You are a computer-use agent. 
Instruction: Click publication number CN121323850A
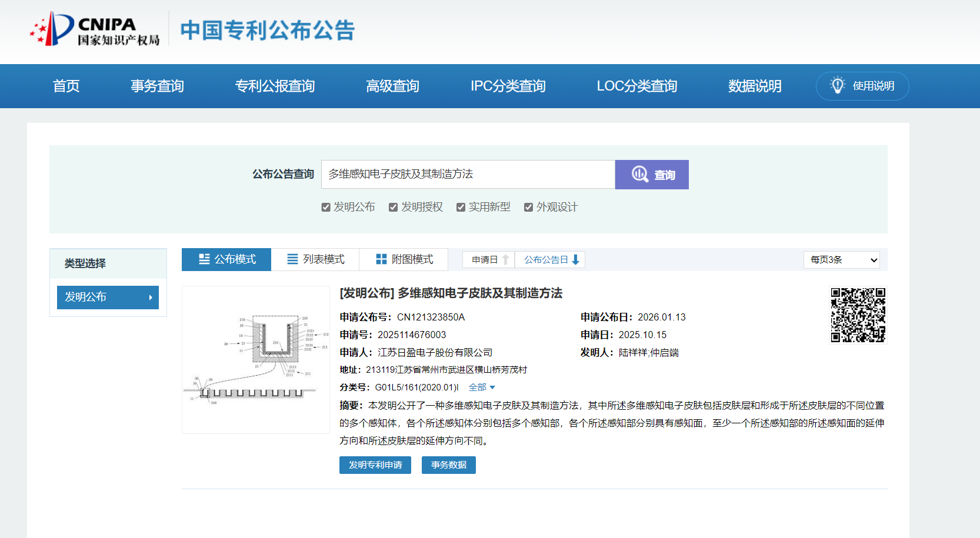click(x=431, y=317)
